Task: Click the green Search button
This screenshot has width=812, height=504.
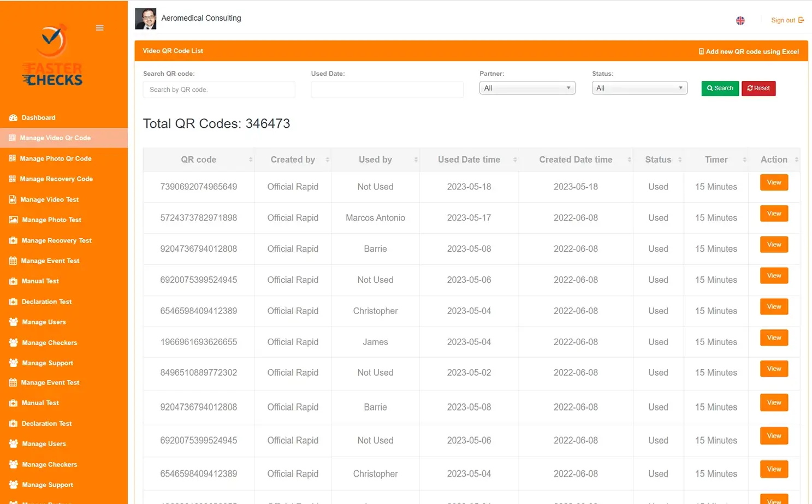Action: click(x=720, y=88)
